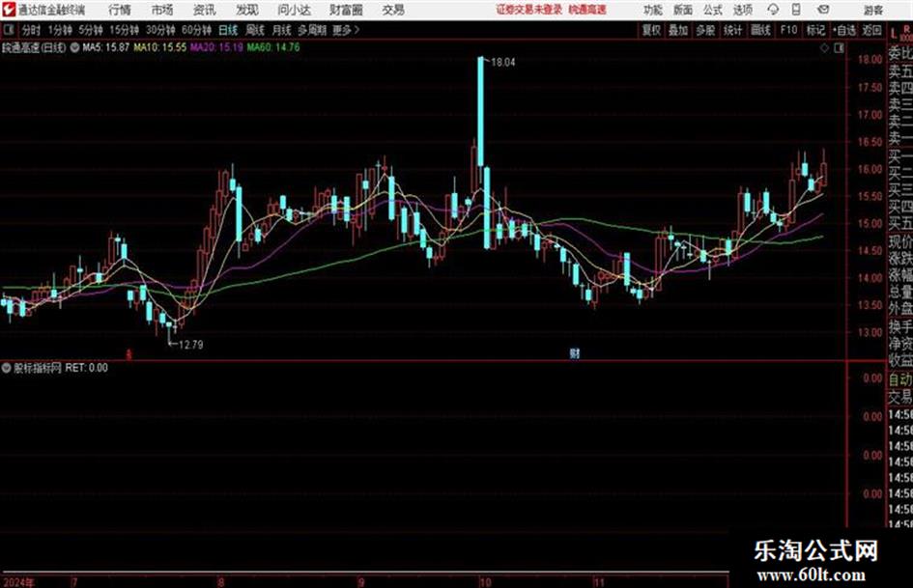Click the 财 marker on the chart
913x588 pixels.
point(575,352)
